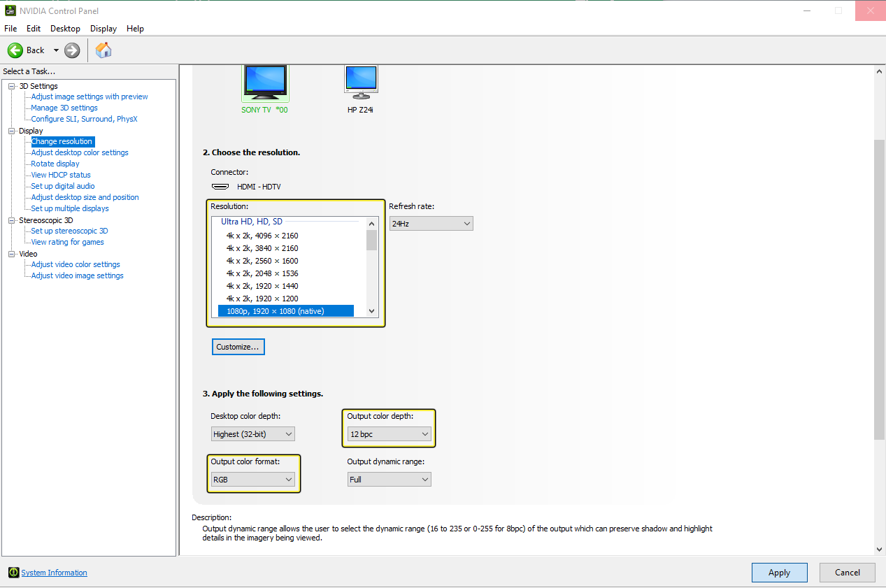
Task: Open View HDCP status
Action: [x=61, y=175]
